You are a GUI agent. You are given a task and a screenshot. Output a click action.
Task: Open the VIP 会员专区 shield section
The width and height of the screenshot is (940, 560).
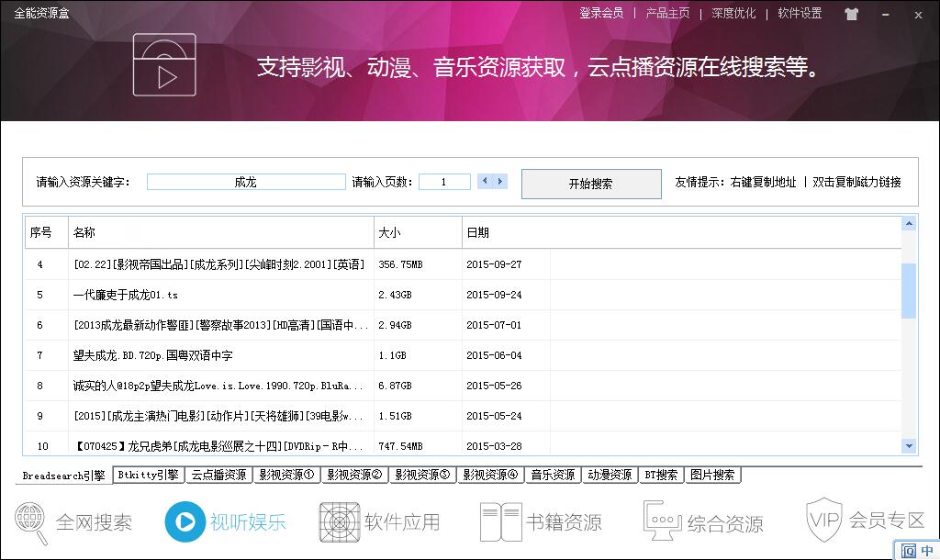pyautogui.click(x=865, y=521)
